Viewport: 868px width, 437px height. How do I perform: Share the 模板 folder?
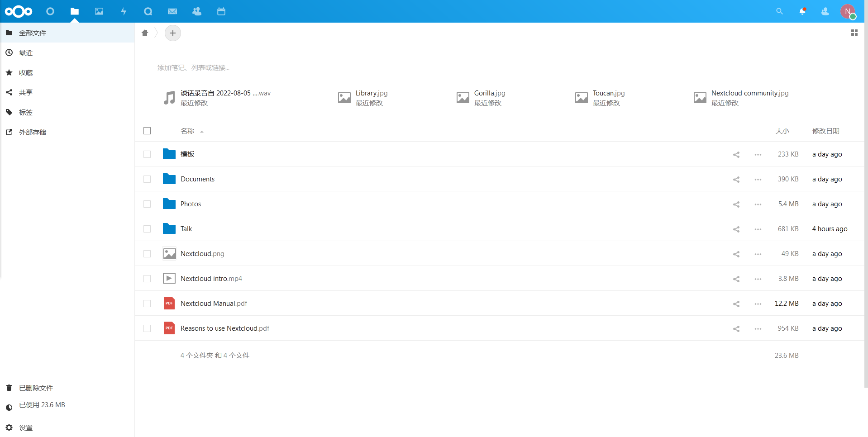pos(736,155)
